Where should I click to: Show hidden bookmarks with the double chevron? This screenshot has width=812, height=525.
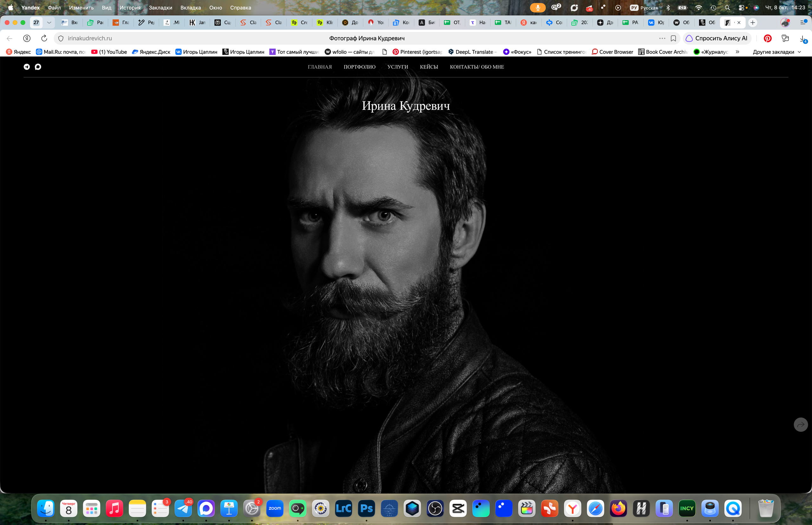click(737, 52)
